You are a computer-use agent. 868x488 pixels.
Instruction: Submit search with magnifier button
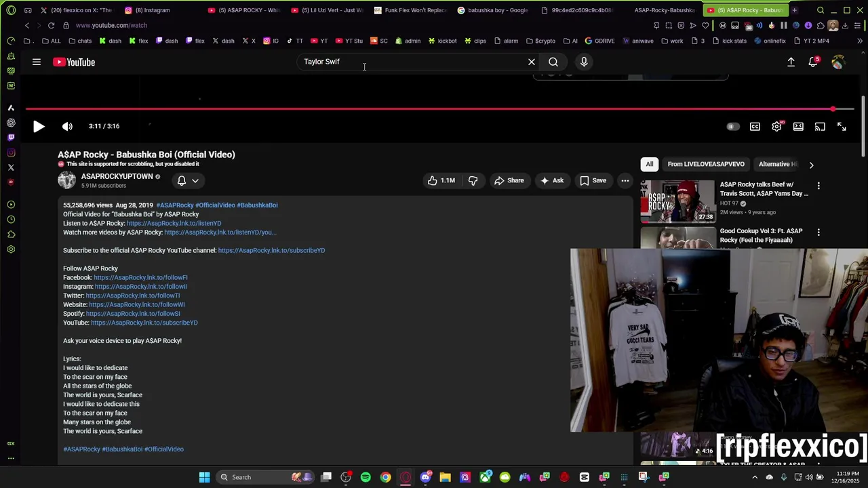coord(553,62)
